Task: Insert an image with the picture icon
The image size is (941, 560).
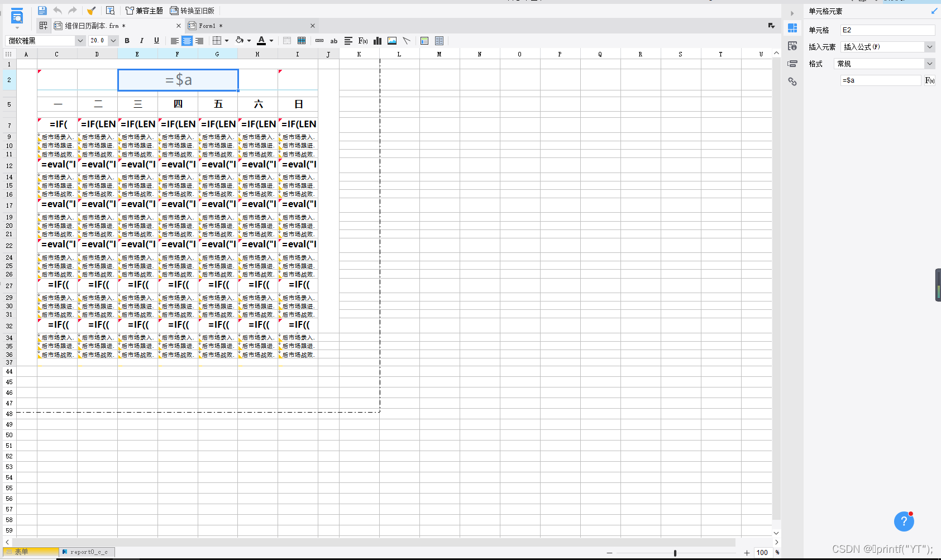Action: click(x=392, y=41)
